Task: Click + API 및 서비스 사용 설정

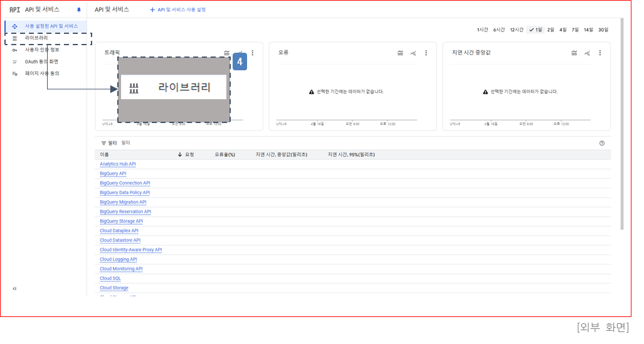Action: coord(177,9)
